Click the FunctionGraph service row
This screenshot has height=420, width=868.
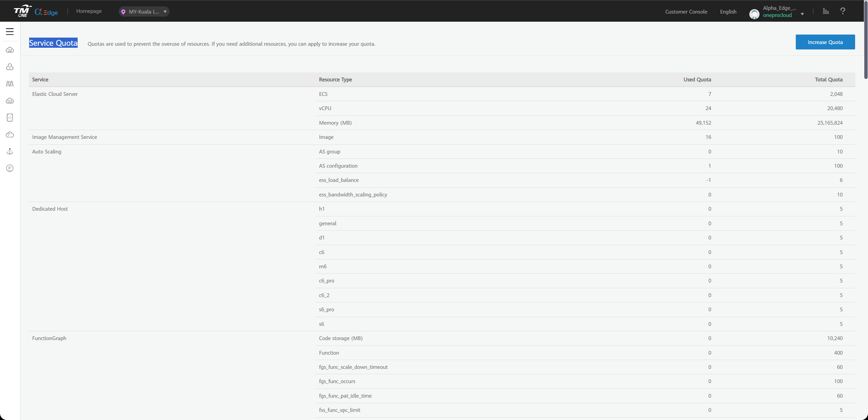tap(49, 338)
